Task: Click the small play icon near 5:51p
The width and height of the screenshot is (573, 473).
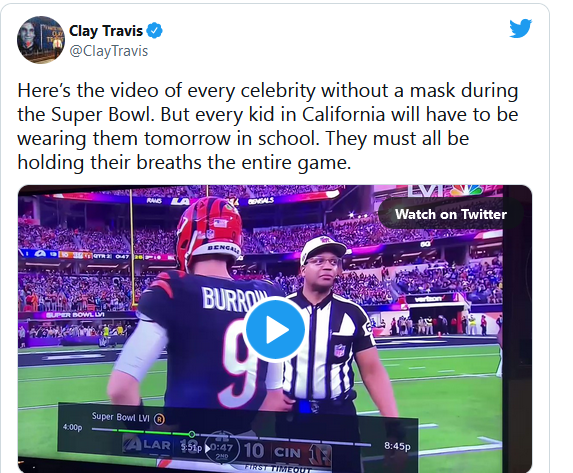Action: (208, 448)
